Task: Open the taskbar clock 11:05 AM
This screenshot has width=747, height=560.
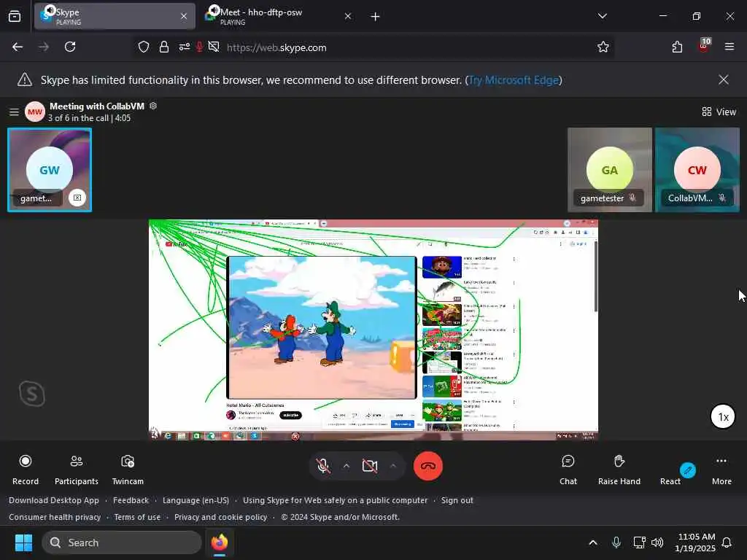Action: coord(695,542)
